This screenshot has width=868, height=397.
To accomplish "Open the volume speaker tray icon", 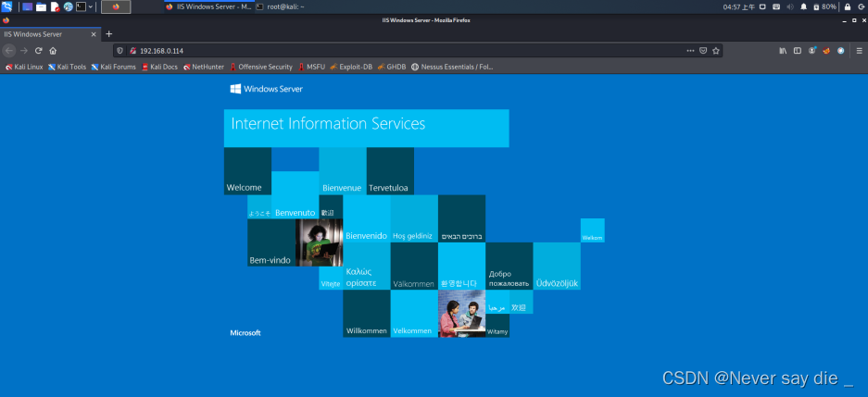I will [x=790, y=6].
